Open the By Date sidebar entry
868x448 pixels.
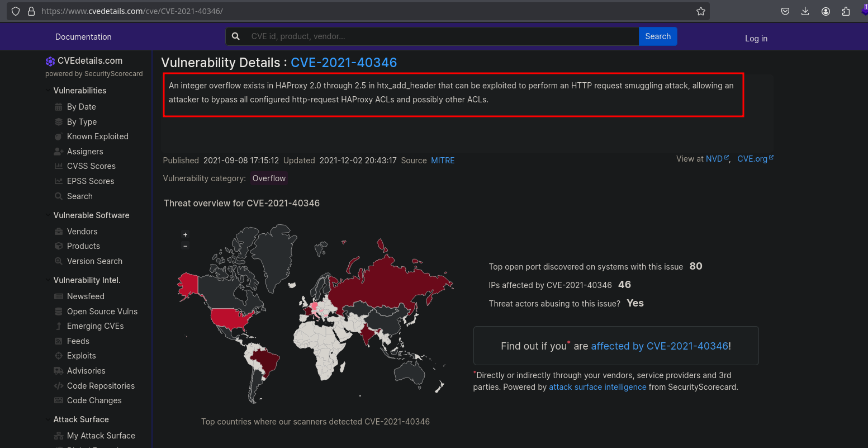(x=82, y=107)
